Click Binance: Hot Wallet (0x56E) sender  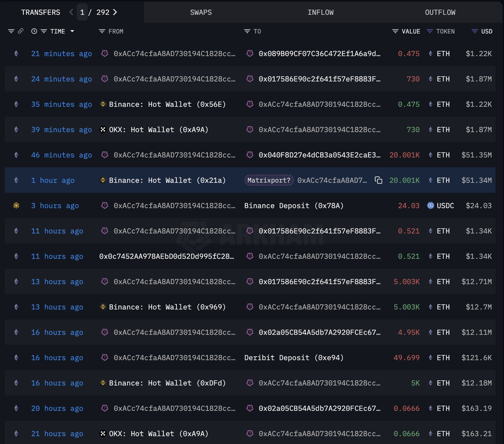167,104
